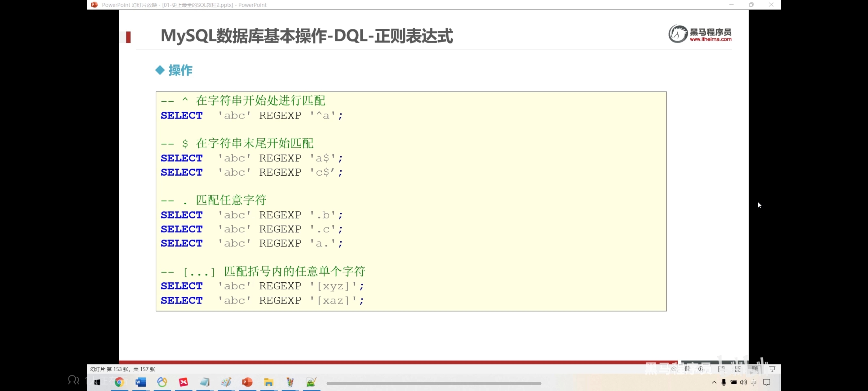
Task: Go to previous slide using status bar arrow
Action: (674, 369)
